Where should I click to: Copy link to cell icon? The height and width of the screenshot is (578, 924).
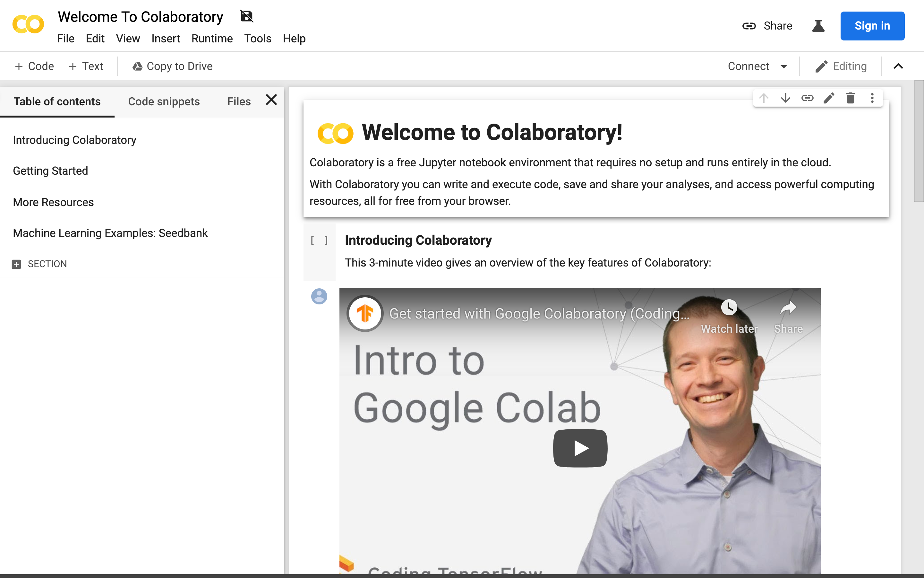click(x=807, y=98)
